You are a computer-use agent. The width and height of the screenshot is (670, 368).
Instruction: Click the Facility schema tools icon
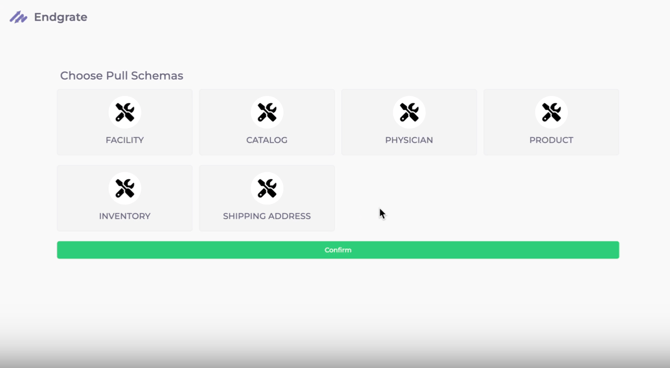125,112
